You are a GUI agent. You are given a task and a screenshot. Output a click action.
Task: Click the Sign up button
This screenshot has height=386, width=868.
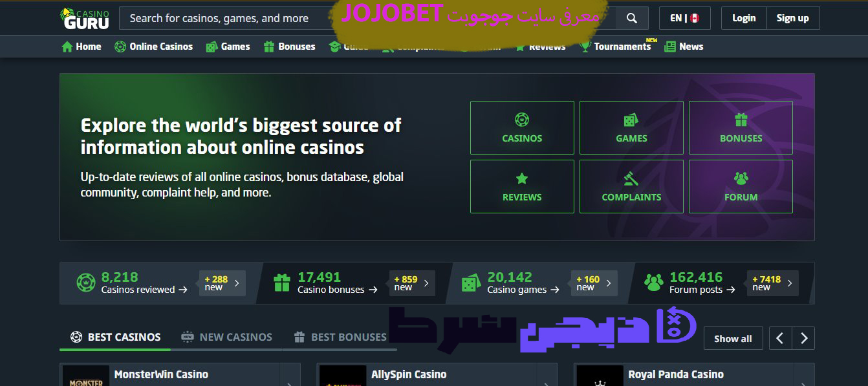click(792, 18)
